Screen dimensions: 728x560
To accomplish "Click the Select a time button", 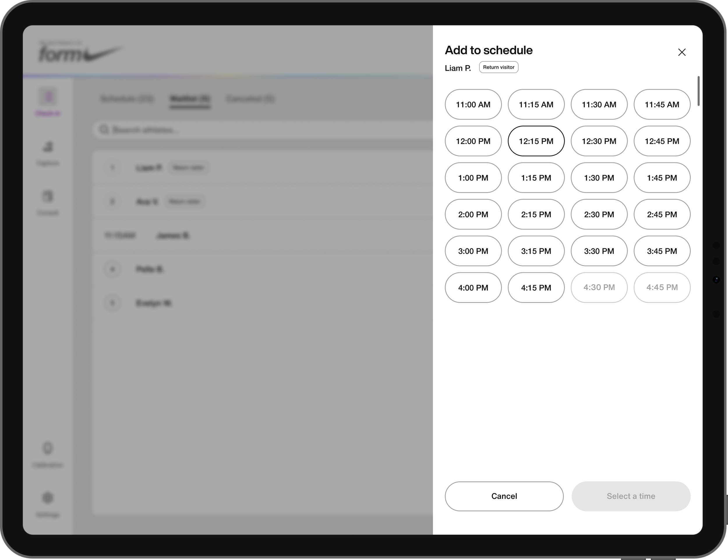I will (631, 496).
